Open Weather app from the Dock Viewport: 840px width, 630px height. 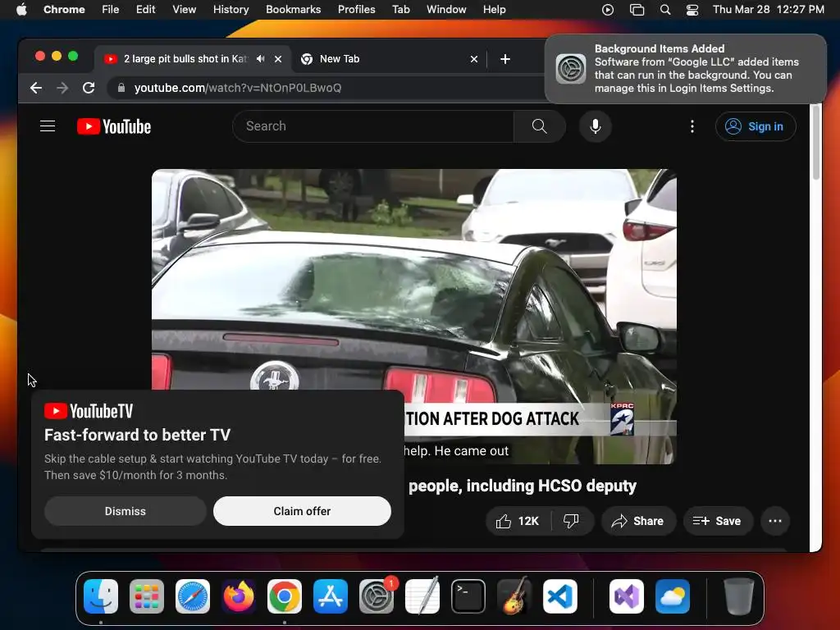coord(673,596)
